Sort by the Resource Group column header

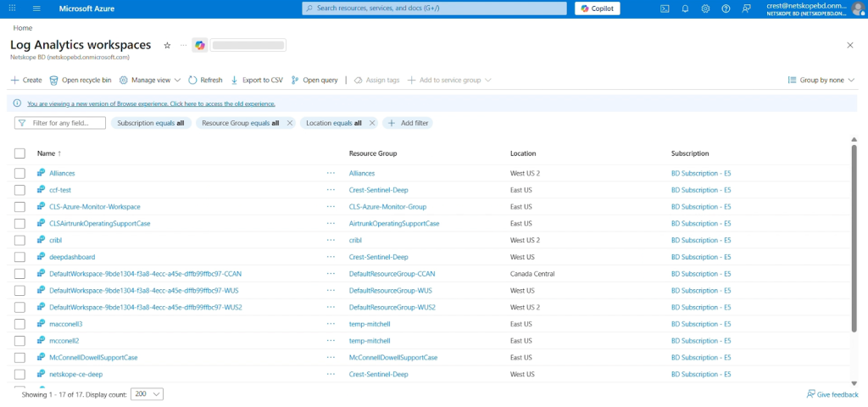373,153
